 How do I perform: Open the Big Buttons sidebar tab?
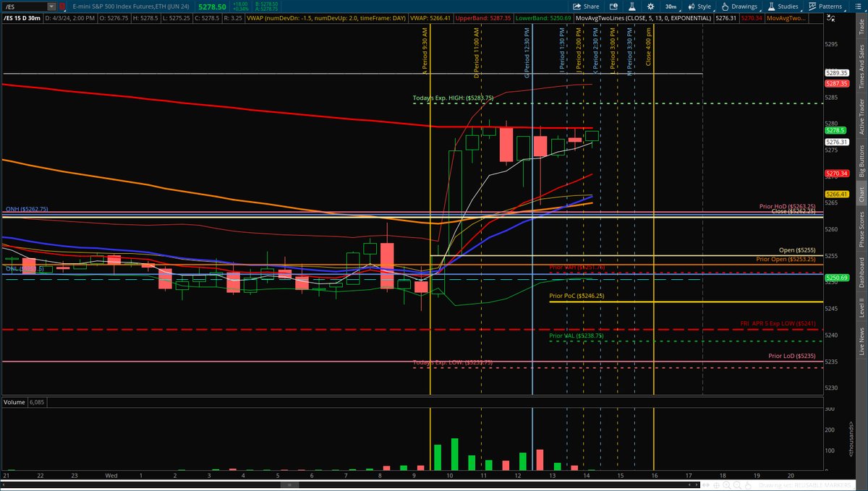(861, 161)
